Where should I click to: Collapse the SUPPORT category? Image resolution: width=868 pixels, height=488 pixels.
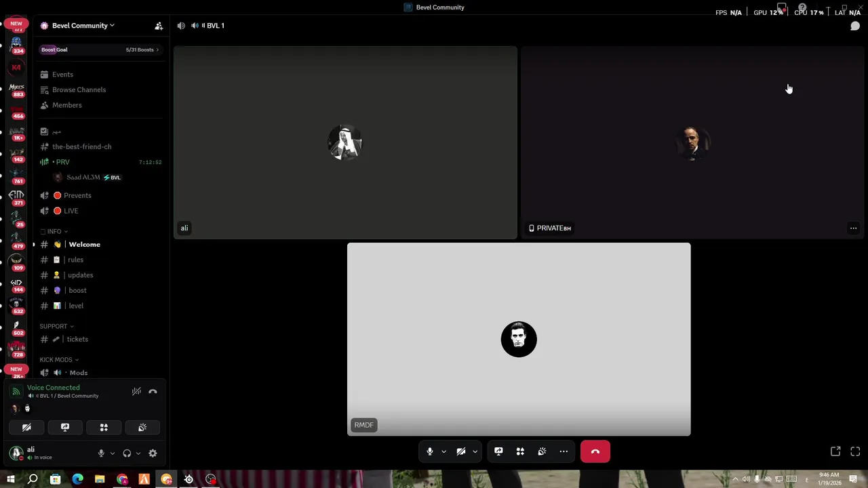tap(57, 327)
